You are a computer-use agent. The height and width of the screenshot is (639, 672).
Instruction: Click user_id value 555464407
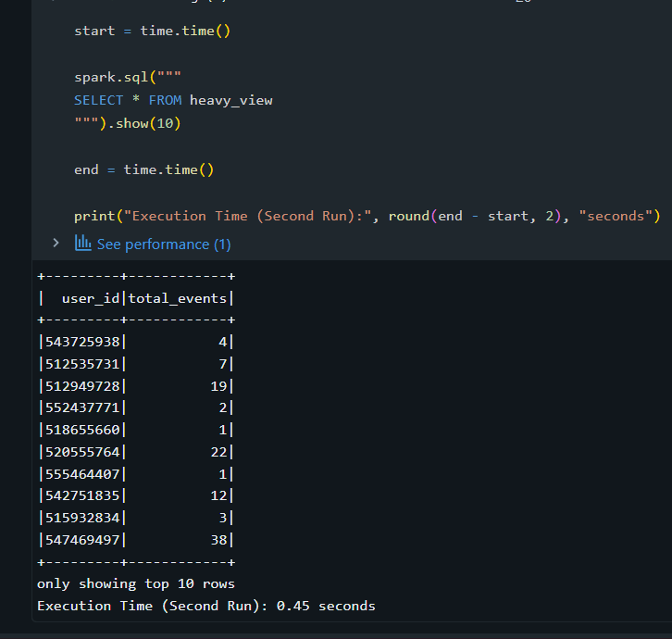[x=82, y=474]
